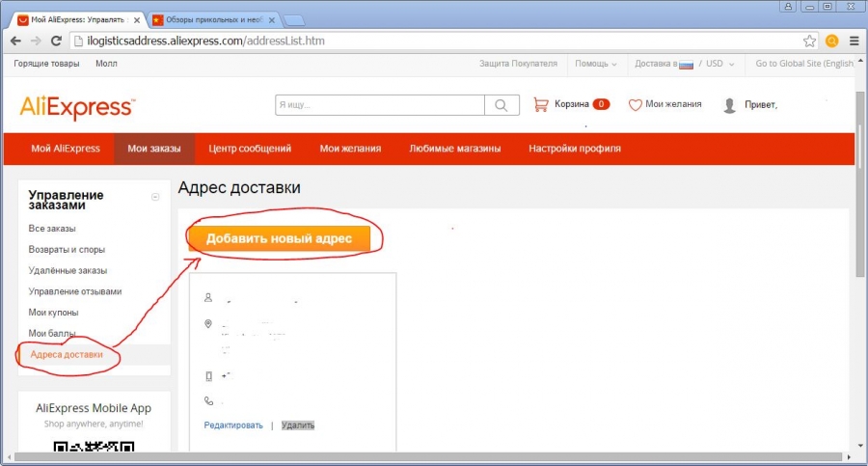Go forward with the browser forward arrow
The image size is (868, 466).
click(36, 41)
